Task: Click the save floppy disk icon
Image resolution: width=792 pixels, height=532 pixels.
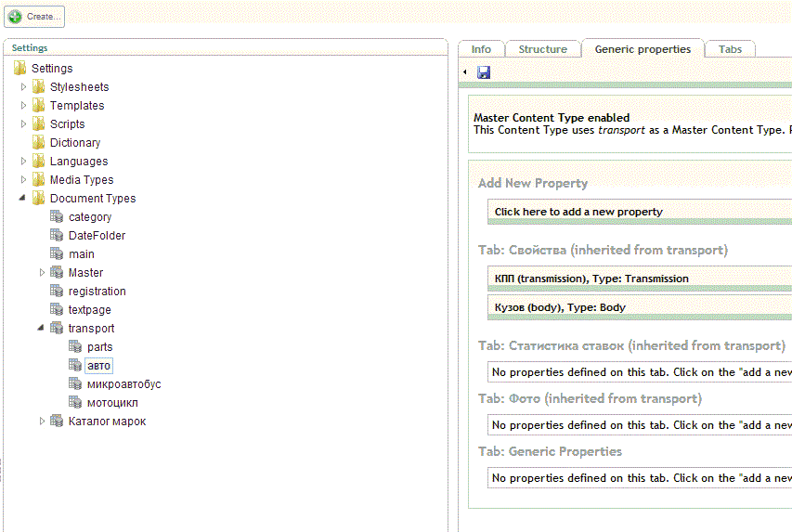Action: tap(484, 72)
